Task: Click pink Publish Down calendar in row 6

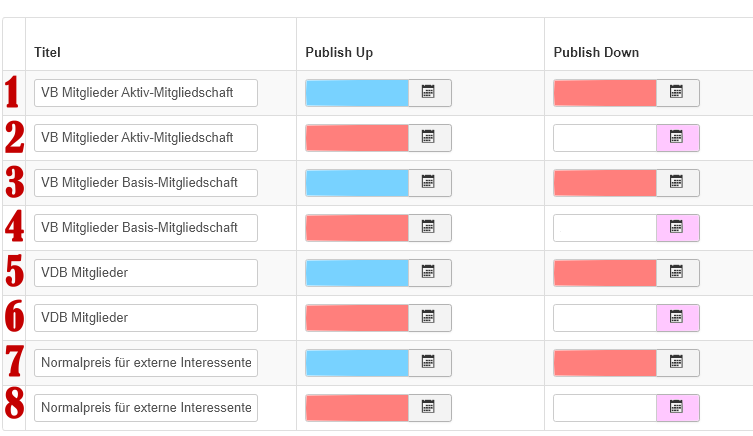Action: pyautogui.click(x=677, y=318)
